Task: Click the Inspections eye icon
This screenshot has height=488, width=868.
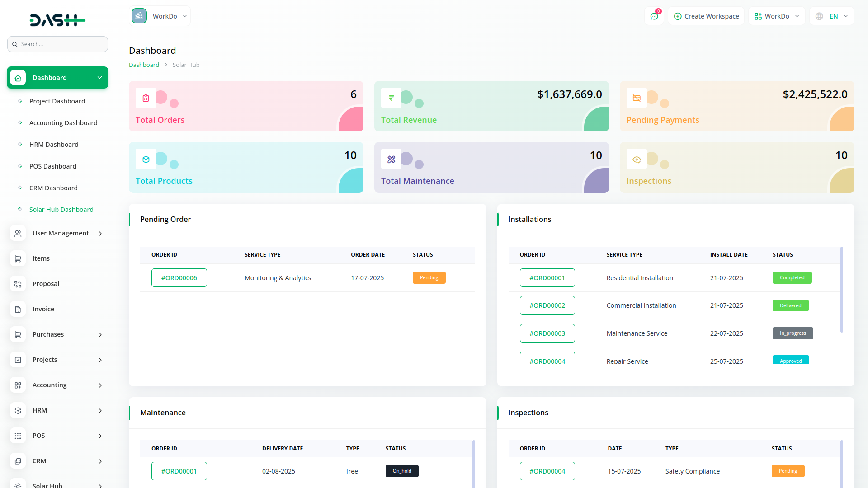Action: click(x=637, y=160)
